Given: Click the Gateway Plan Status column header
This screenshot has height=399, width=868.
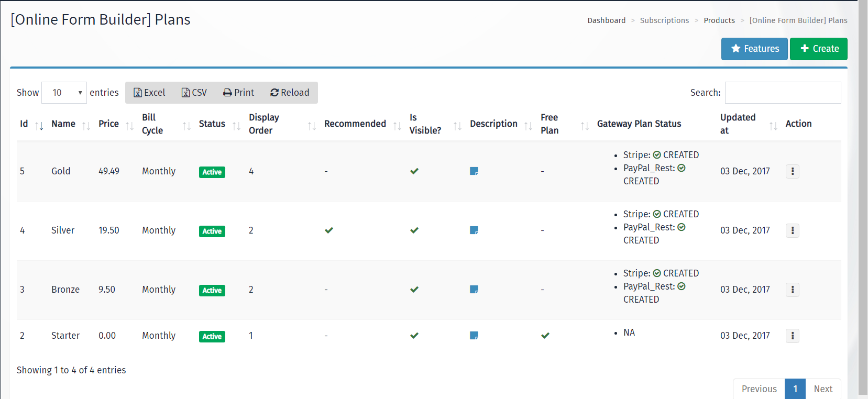Looking at the screenshot, I should pyautogui.click(x=639, y=124).
